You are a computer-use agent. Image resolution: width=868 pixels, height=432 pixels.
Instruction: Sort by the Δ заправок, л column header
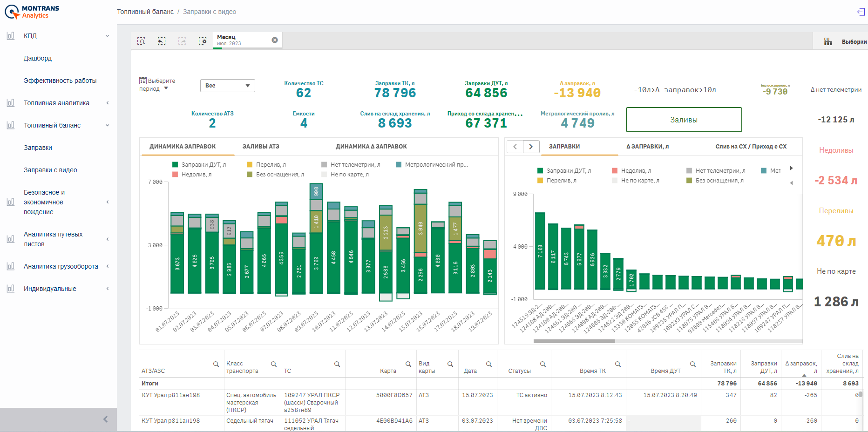point(801,367)
